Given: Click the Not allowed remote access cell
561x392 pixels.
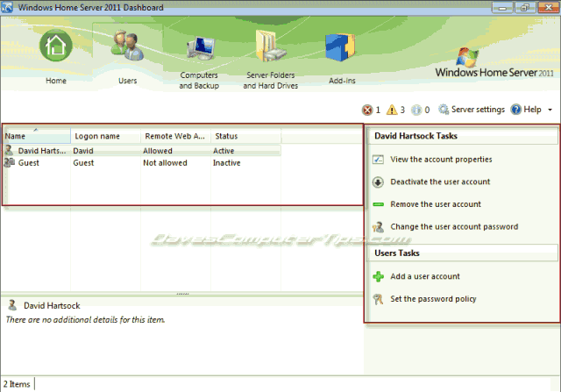Looking at the screenshot, I should 165,163.
